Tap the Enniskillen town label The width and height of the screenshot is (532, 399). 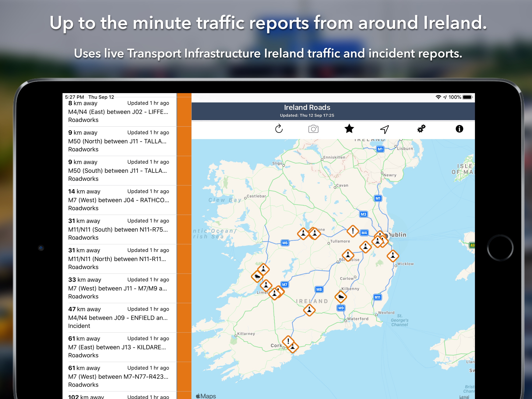tap(334, 157)
